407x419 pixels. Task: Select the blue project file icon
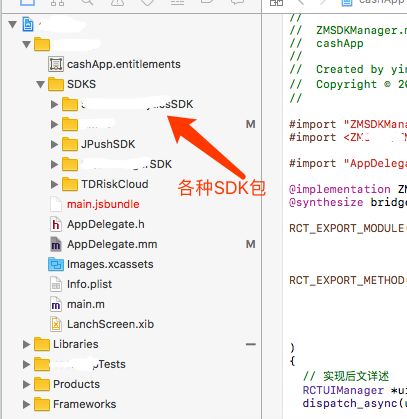28,25
